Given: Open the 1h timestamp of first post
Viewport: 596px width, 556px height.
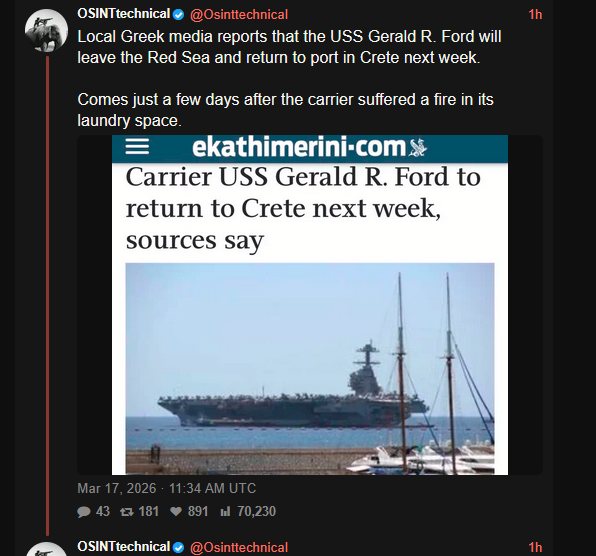Looking at the screenshot, I should pyautogui.click(x=535, y=14).
